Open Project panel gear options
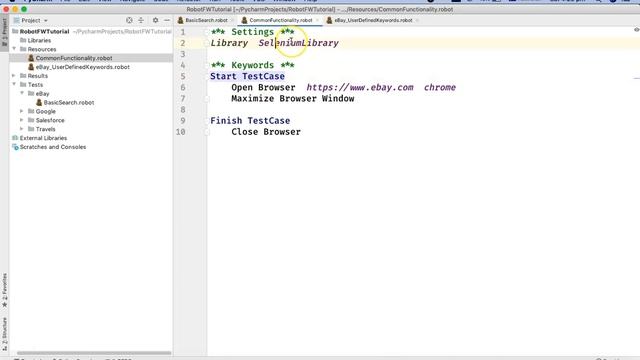 (156, 20)
